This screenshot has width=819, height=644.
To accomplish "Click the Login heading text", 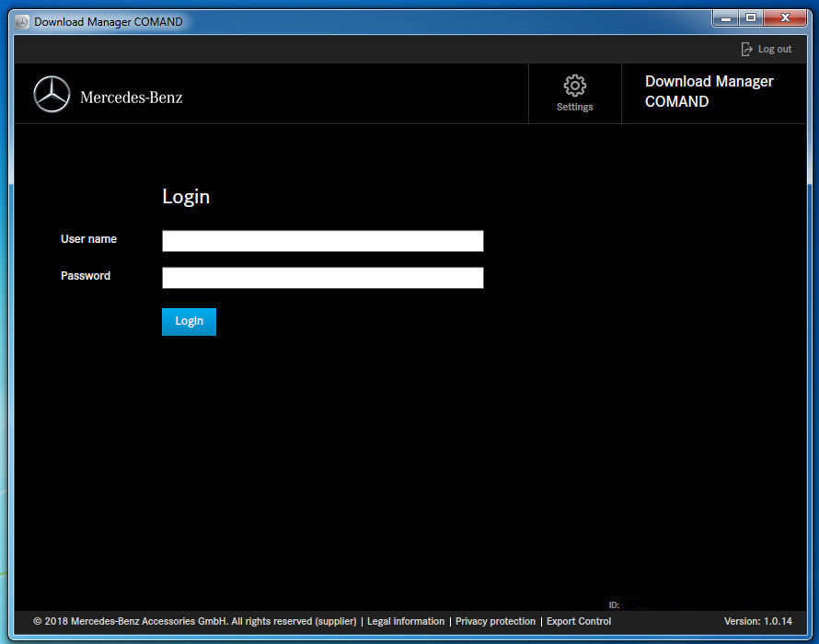I will click(186, 196).
